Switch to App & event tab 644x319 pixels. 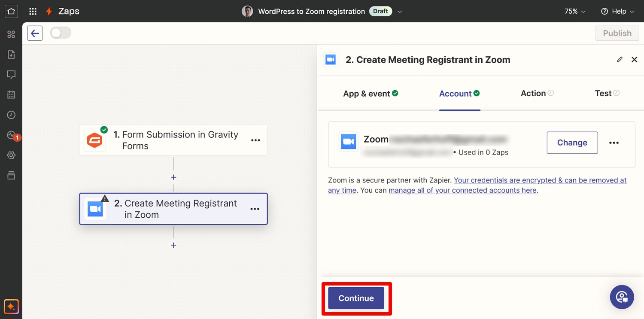tap(371, 94)
